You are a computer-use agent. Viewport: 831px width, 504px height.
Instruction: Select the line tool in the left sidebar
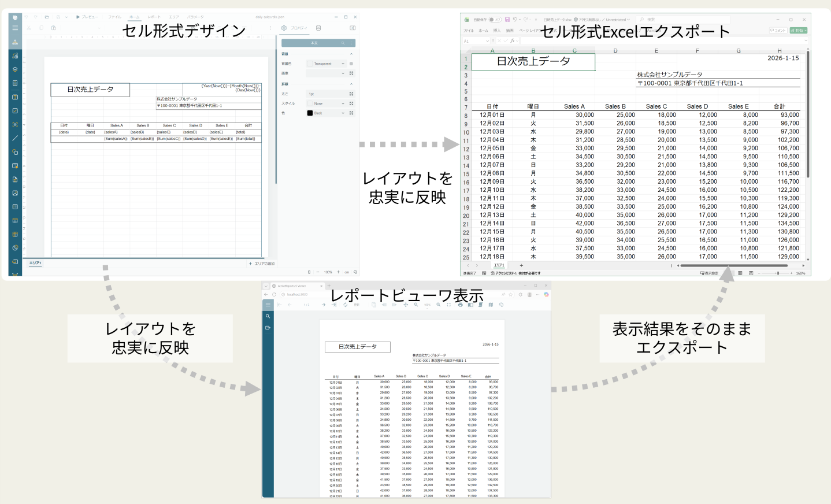coord(15,138)
